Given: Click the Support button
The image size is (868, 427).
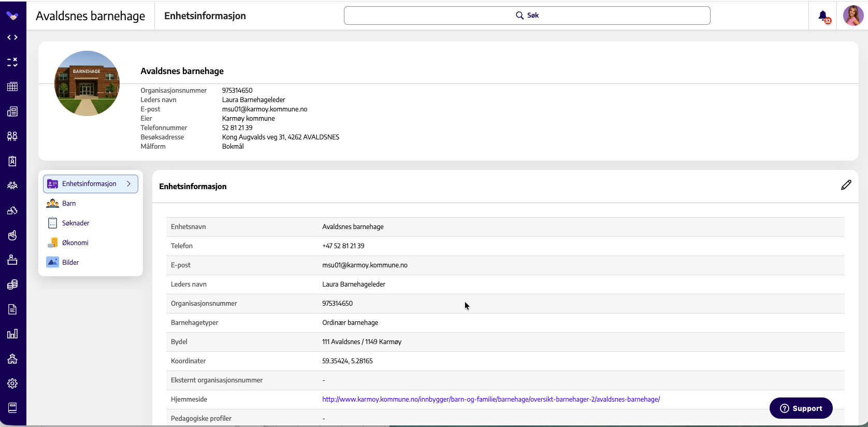Looking at the screenshot, I should 801,408.
